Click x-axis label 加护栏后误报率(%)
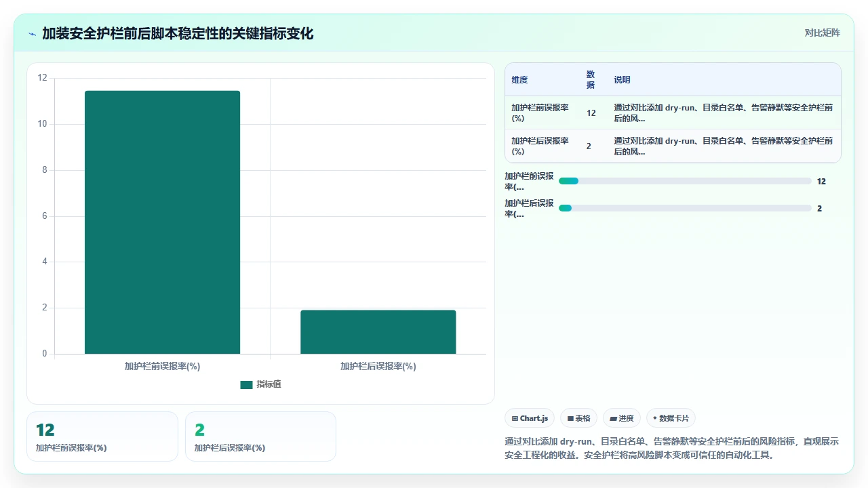Viewport: 868px width, 488px height. pyautogui.click(x=378, y=366)
